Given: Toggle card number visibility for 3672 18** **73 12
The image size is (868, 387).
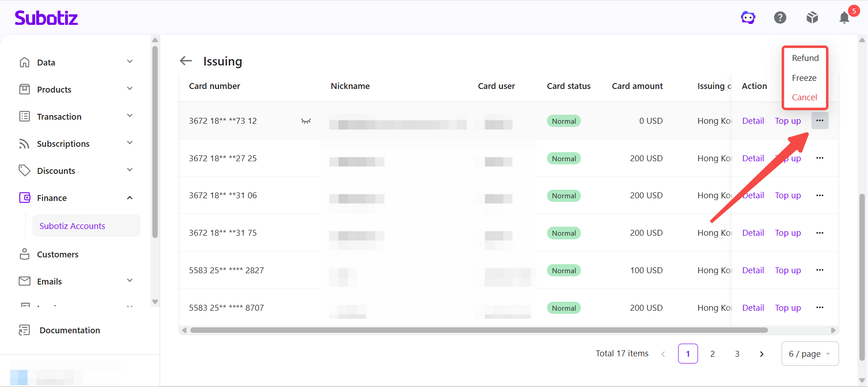Looking at the screenshot, I should point(306,121).
